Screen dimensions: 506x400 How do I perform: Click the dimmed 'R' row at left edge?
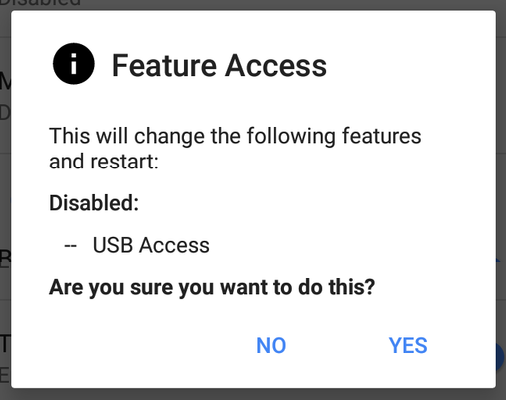[5, 259]
